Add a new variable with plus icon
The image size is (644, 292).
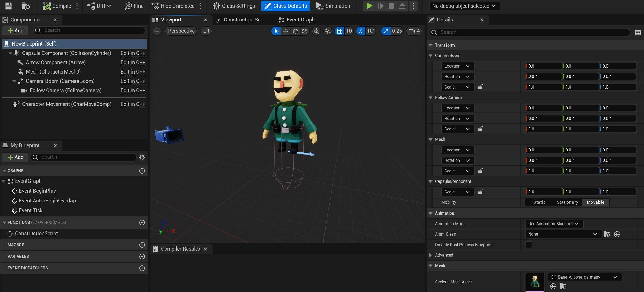pyautogui.click(x=142, y=256)
